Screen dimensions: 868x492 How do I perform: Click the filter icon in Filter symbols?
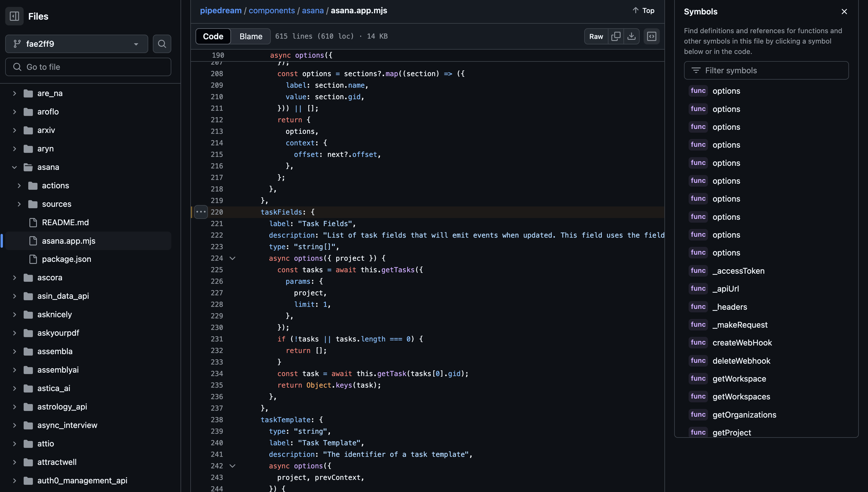coord(696,71)
